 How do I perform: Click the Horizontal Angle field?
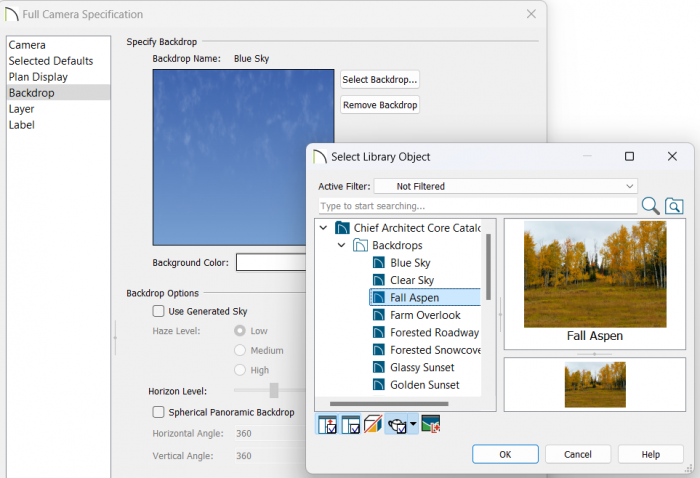click(x=271, y=433)
